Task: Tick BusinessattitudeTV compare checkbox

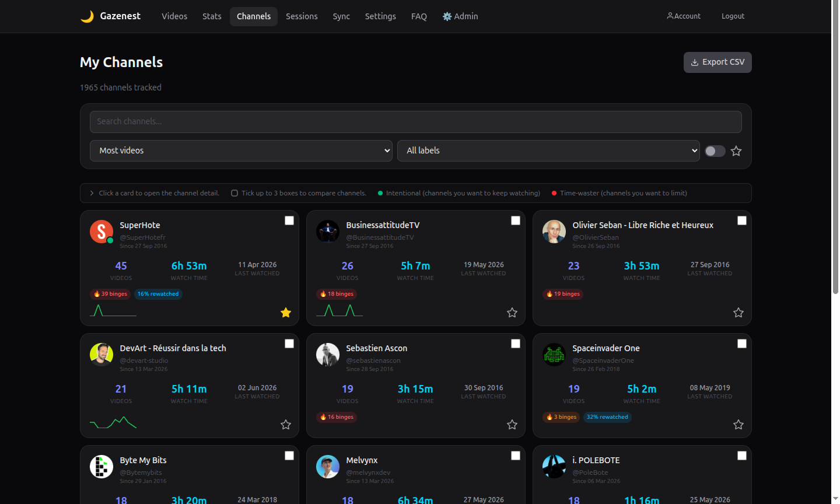Action: coord(516,220)
